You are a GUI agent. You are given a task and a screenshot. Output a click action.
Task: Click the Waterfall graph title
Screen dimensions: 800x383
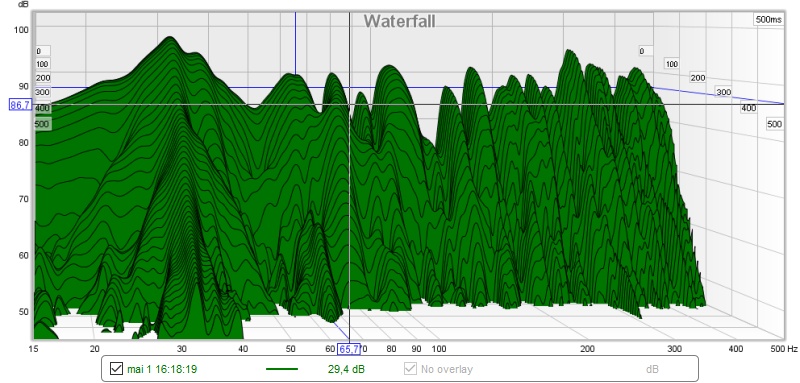[x=399, y=21]
